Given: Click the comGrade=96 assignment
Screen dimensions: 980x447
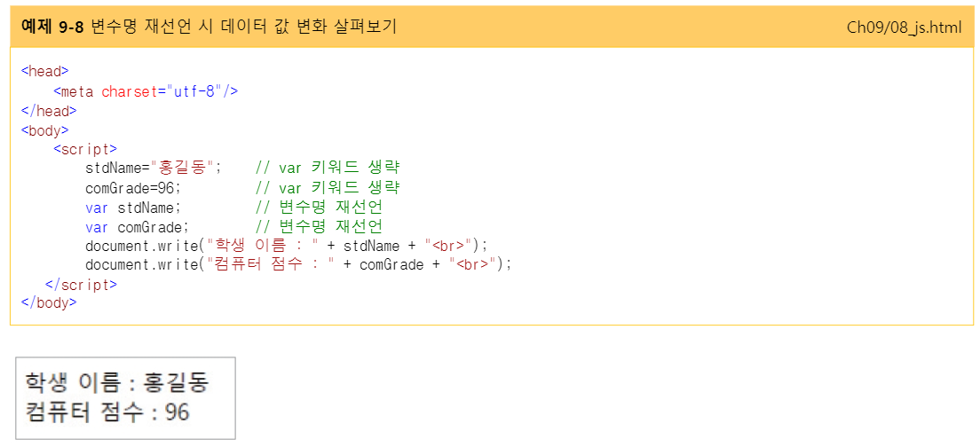Looking at the screenshot, I should pyautogui.click(x=133, y=187).
